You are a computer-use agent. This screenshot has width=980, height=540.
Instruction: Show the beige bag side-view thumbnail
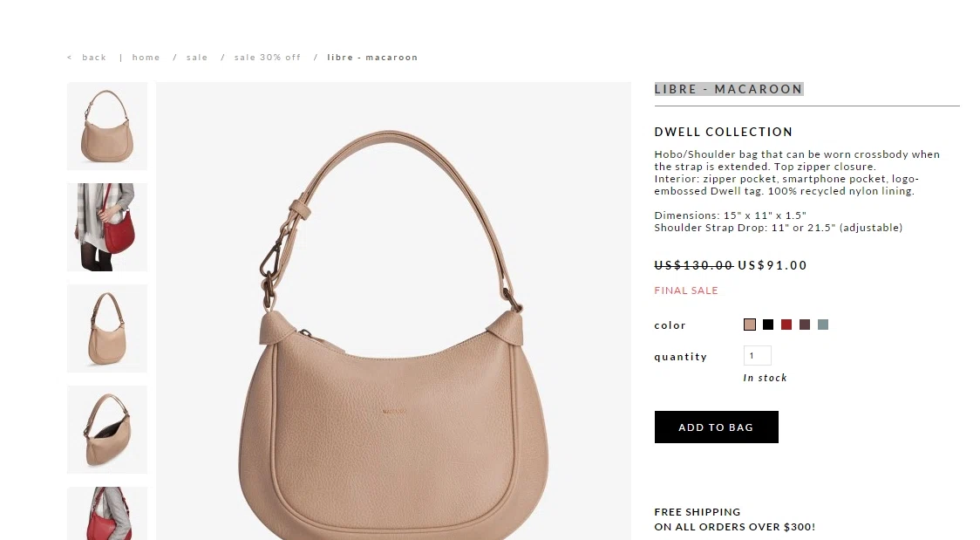pyautogui.click(x=107, y=329)
